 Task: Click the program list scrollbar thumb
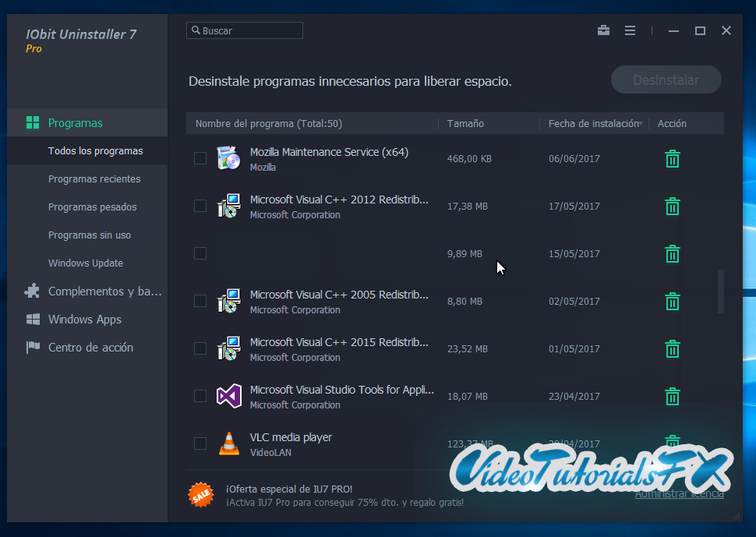(x=721, y=291)
